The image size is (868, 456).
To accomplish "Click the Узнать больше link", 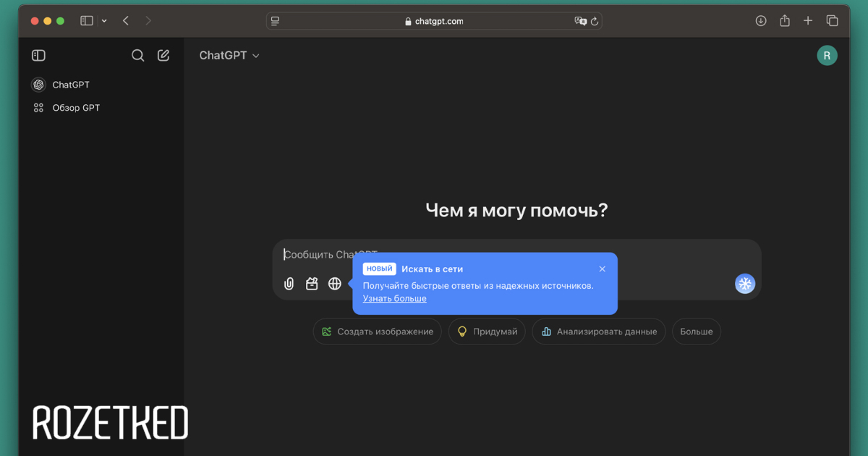I will click(394, 298).
